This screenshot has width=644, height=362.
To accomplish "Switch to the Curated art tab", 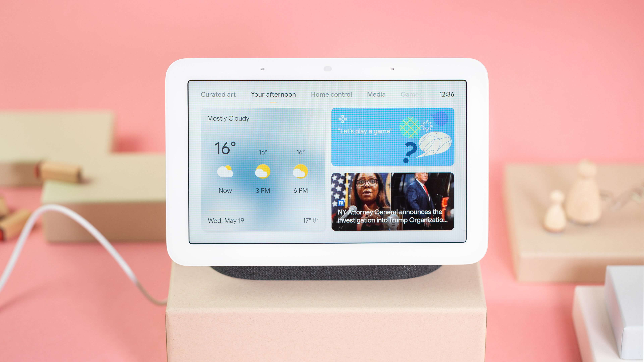I will point(218,94).
